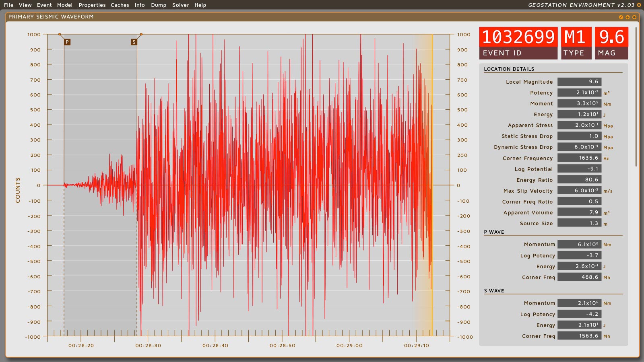The image size is (644, 362).
Task: Click the Local Magnitude value field
Action: click(579, 82)
